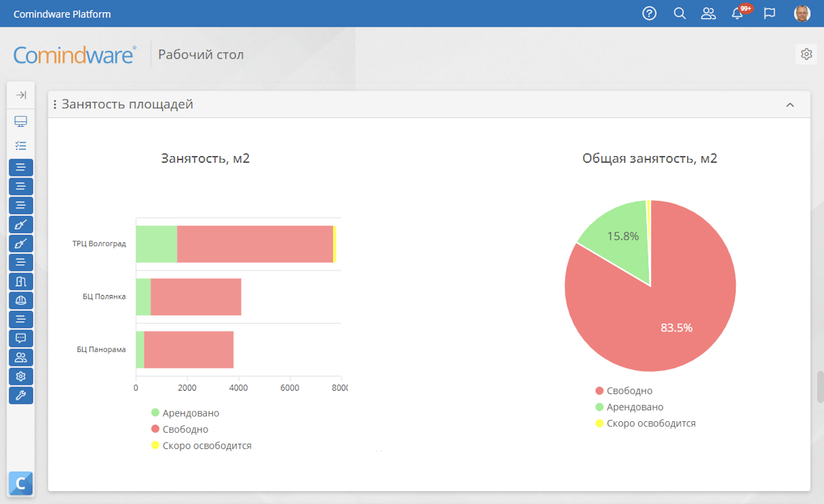The image size is (824, 504).
Task: Open the hard hat icon in sidebar
Action: click(x=21, y=300)
